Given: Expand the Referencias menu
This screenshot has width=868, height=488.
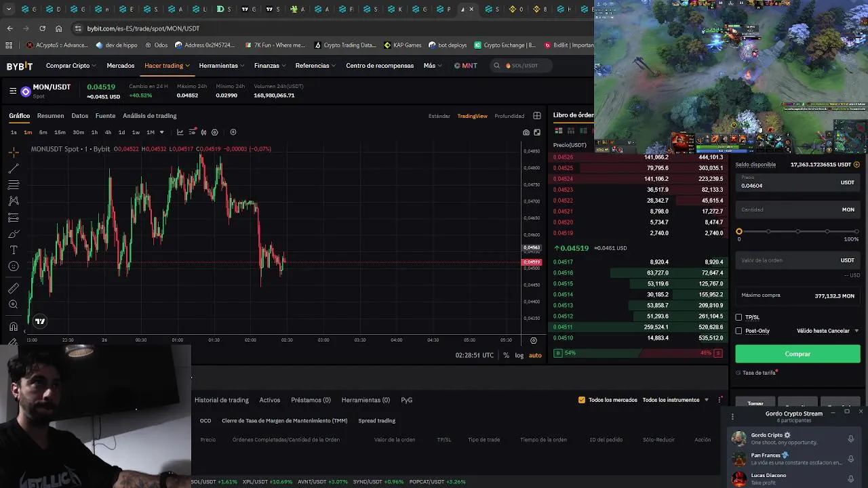Looking at the screenshot, I should [x=316, y=66].
